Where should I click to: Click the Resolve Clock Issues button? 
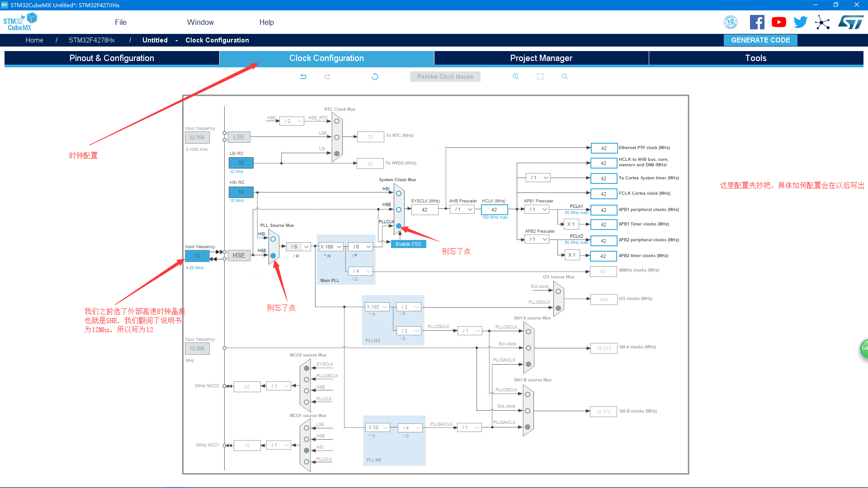click(445, 77)
